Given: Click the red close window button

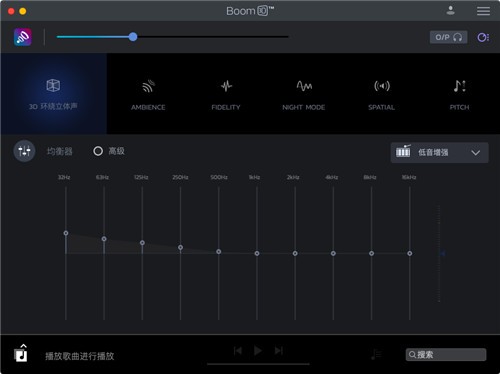Looking at the screenshot, I should click(x=11, y=11).
